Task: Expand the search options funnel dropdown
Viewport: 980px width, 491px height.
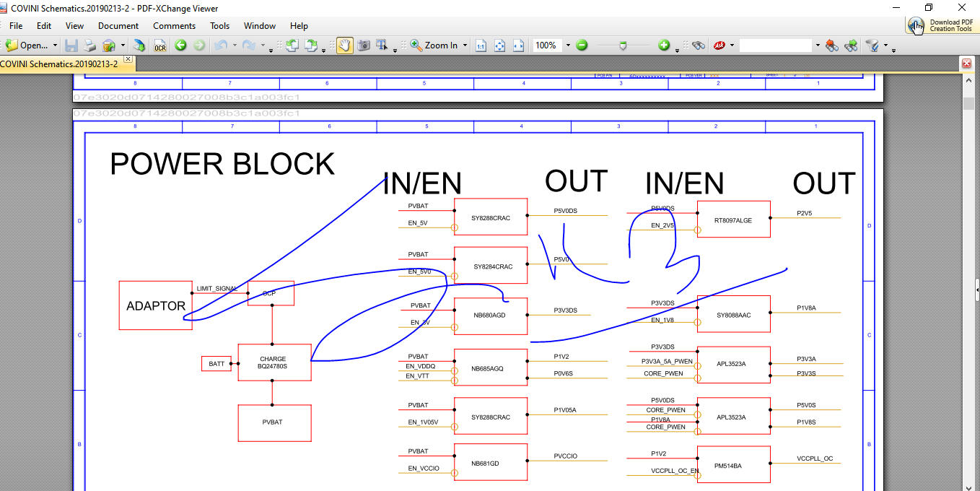Action: [x=885, y=45]
